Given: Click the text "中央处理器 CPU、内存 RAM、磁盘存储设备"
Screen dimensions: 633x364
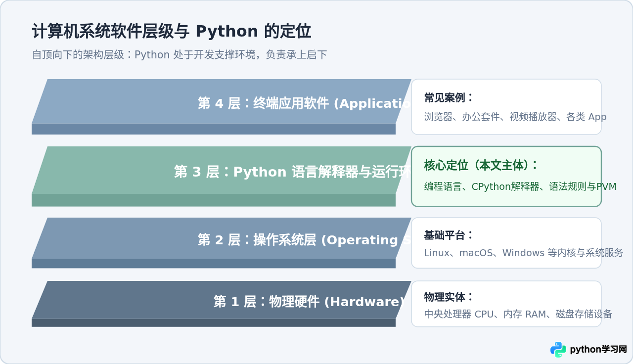Looking at the screenshot, I should [x=518, y=314].
